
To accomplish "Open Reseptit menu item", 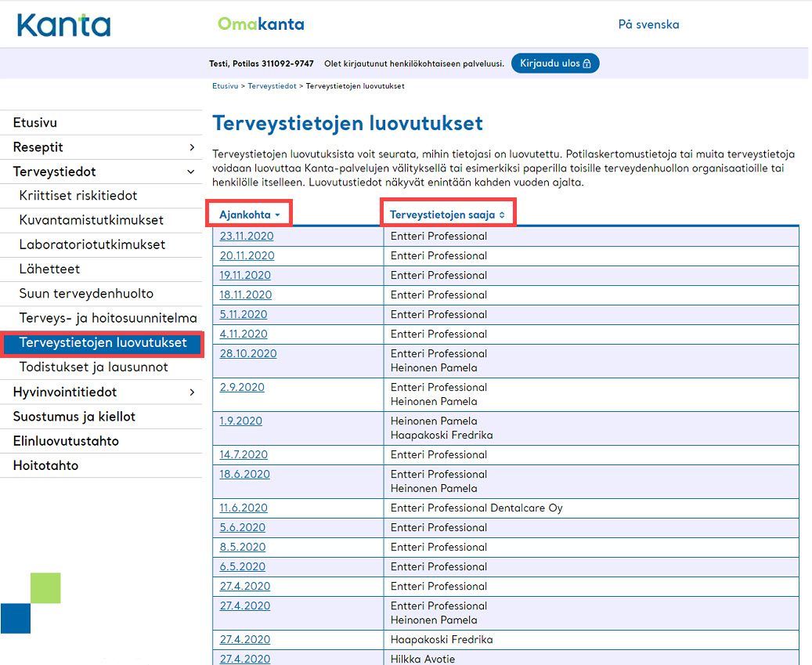I will tap(38, 147).
